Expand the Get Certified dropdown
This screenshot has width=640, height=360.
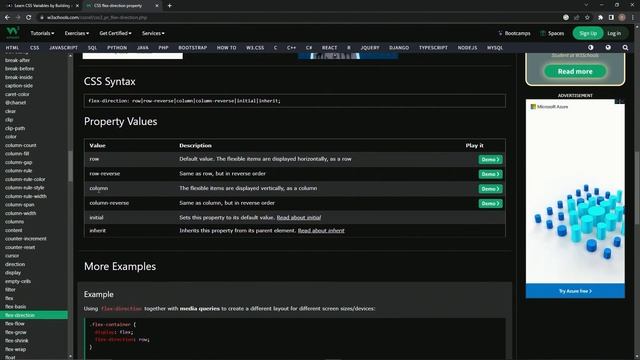[116, 33]
